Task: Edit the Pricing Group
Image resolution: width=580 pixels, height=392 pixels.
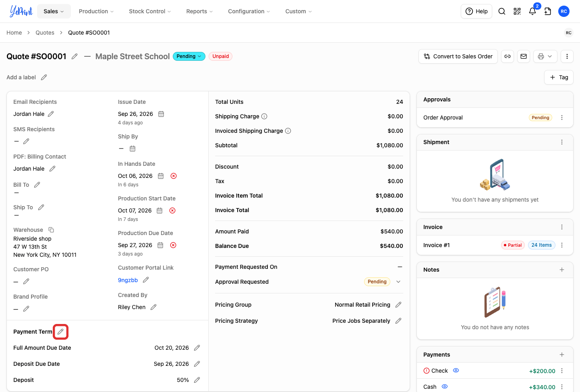Action: [x=398, y=305]
